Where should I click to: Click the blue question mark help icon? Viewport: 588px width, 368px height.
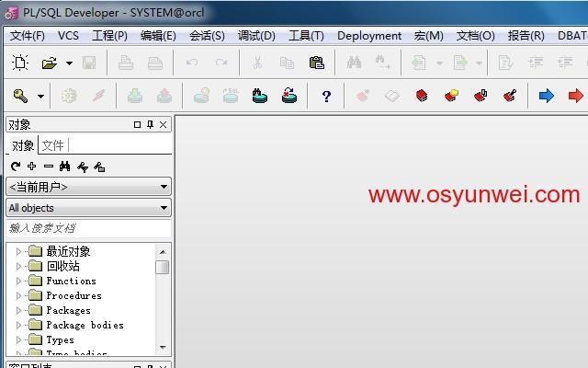click(x=326, y=96)
